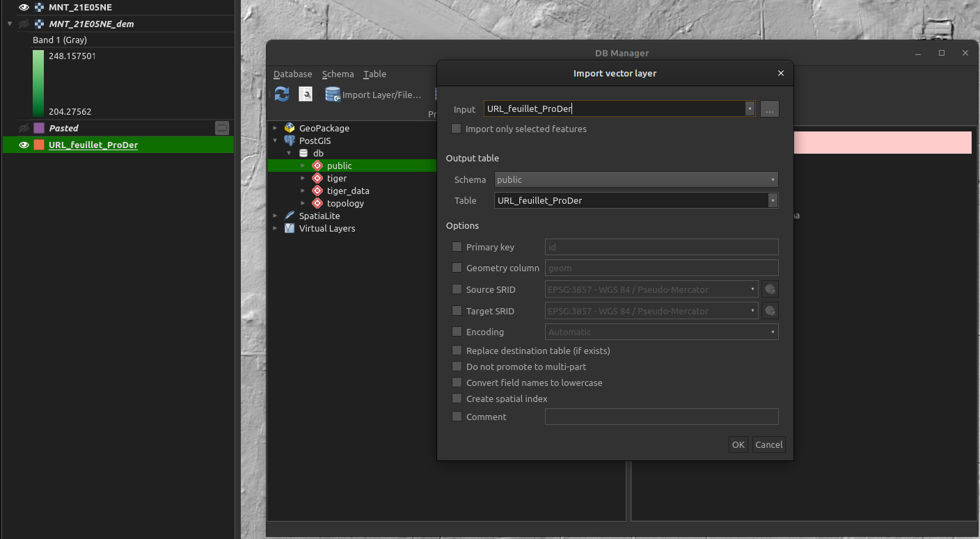Screen dimensions: 980x539
Task: Click the Refresh connections icon in DB Manager
Action: point(281,94)
